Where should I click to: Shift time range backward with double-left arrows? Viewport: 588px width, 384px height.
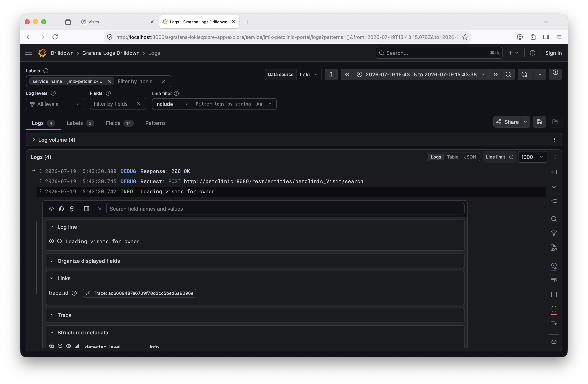tap(347, 74)
